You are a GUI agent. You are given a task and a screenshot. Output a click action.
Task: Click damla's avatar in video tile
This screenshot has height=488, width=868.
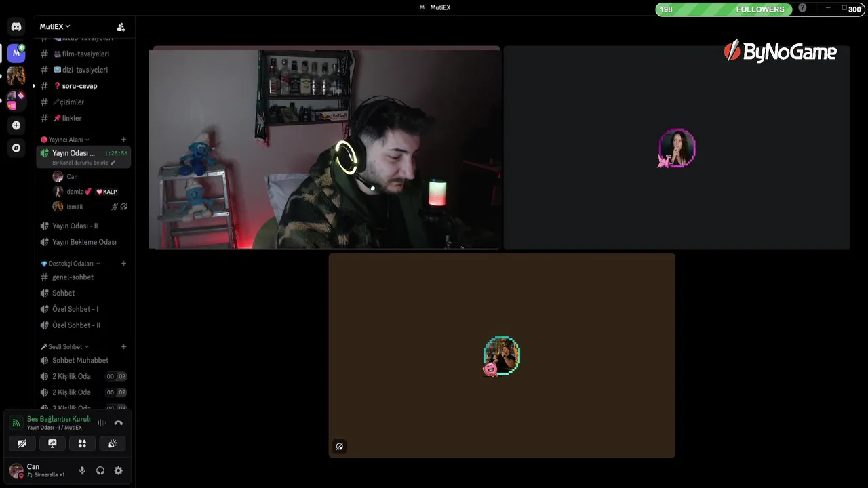click(677, 148)
